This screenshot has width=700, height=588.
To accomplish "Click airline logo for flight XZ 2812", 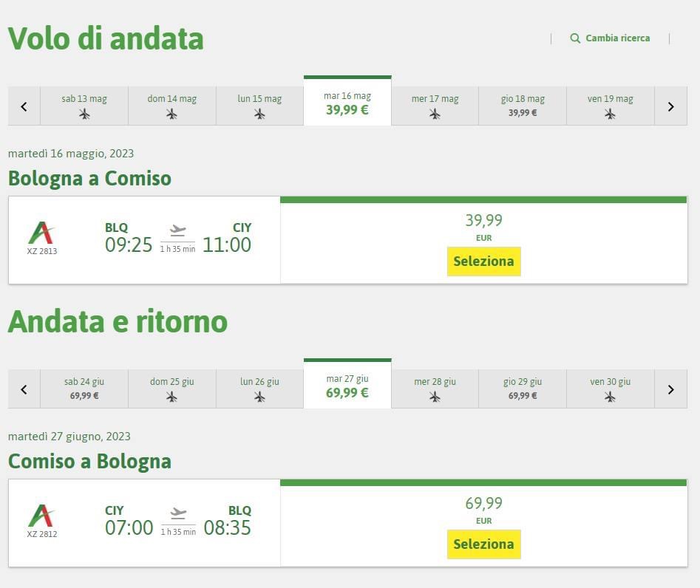I will (41, 516).
